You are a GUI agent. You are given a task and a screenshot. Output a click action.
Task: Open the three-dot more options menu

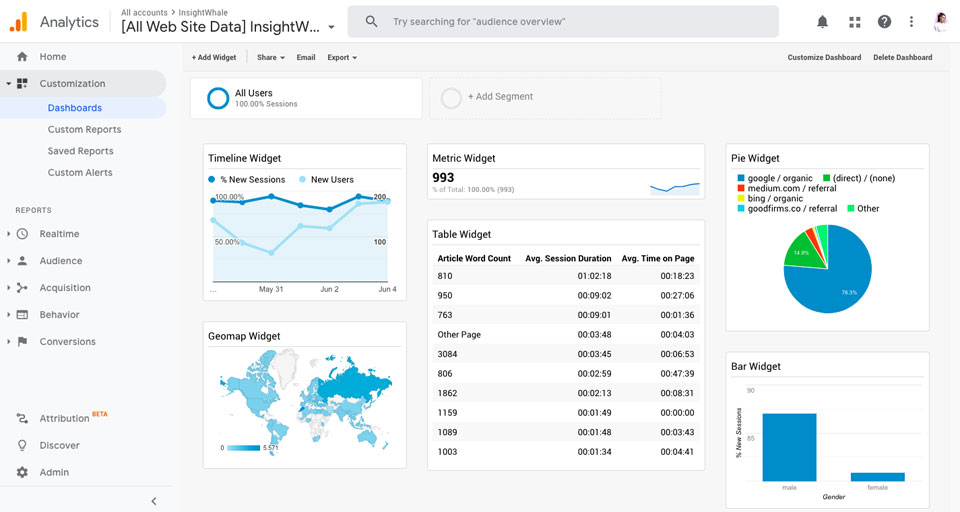911,22
